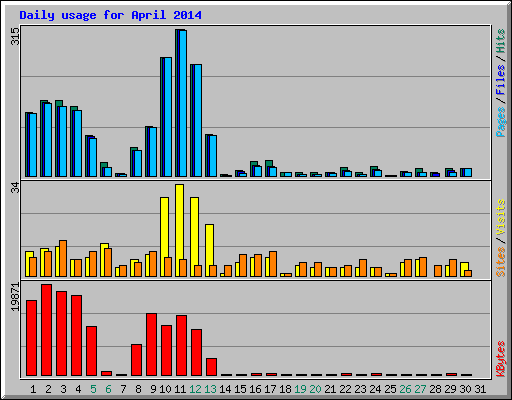Click green day label 27 on x-axis
Image resolution: width=512 pixels, height=400 pixels.
tap(420, 389)
